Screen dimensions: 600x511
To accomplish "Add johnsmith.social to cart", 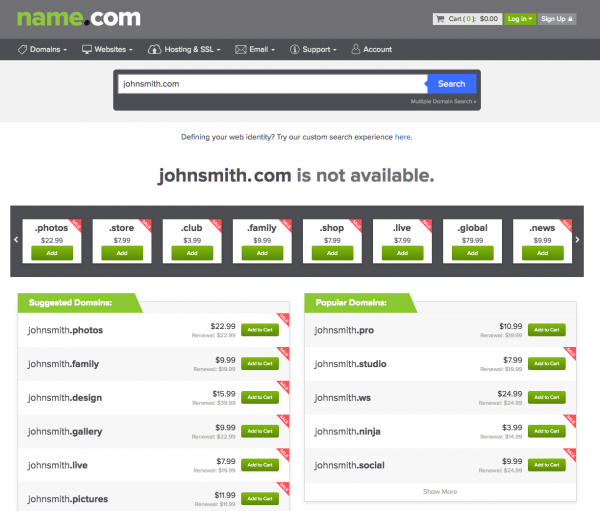I will 547,465.
